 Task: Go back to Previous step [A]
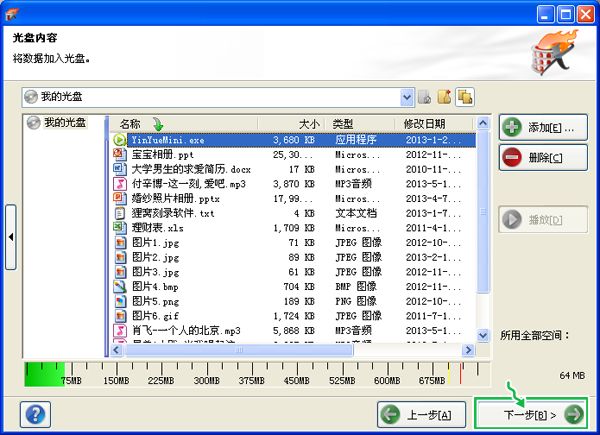coord(421,414)
